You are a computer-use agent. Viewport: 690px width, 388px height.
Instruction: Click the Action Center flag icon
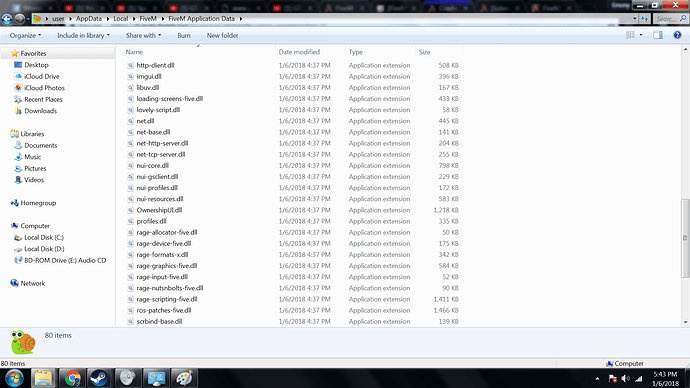[x=612, y=378]
